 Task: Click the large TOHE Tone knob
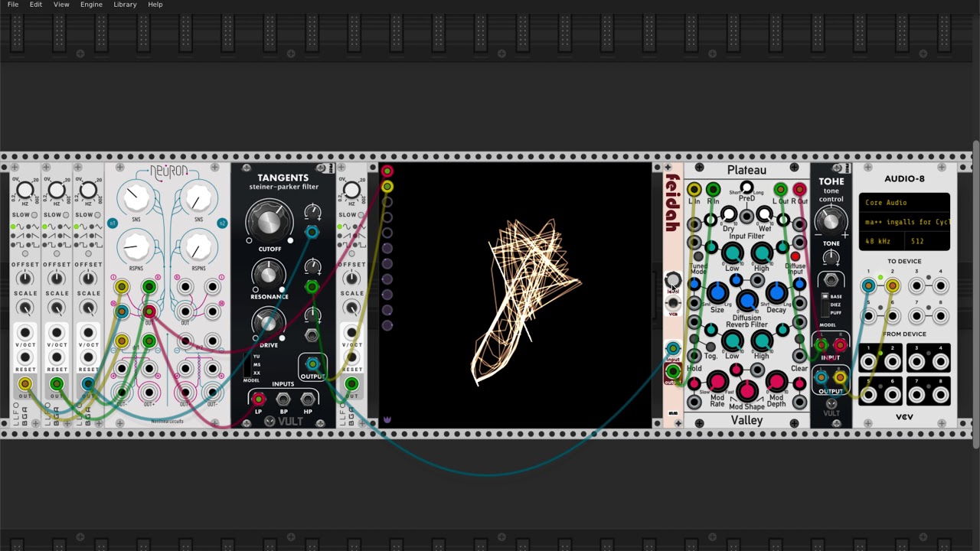click(831, 221)
